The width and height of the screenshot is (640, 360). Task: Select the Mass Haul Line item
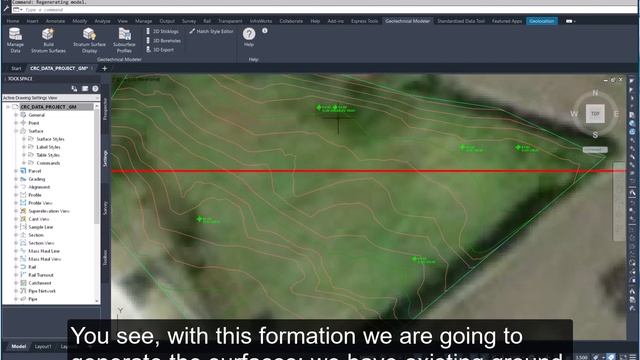(x=44, y=251)
